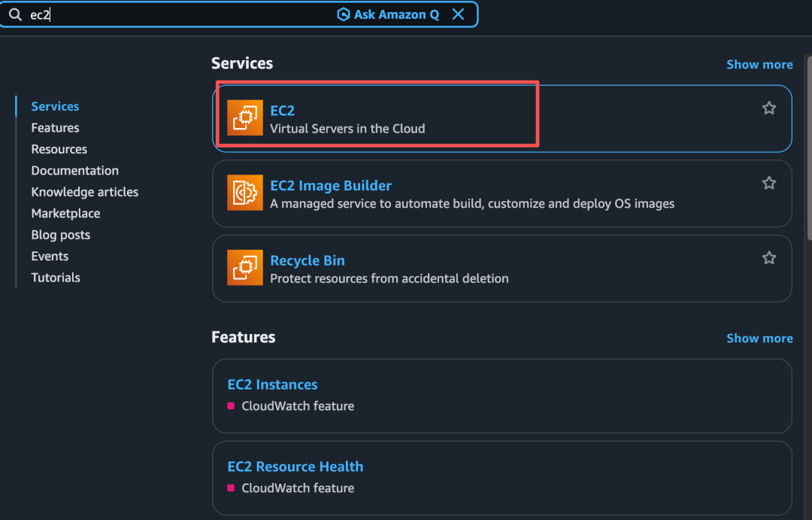Open the Recycle Bin service link
This screenshot has width=812, height=520.
tap(307, 260)
